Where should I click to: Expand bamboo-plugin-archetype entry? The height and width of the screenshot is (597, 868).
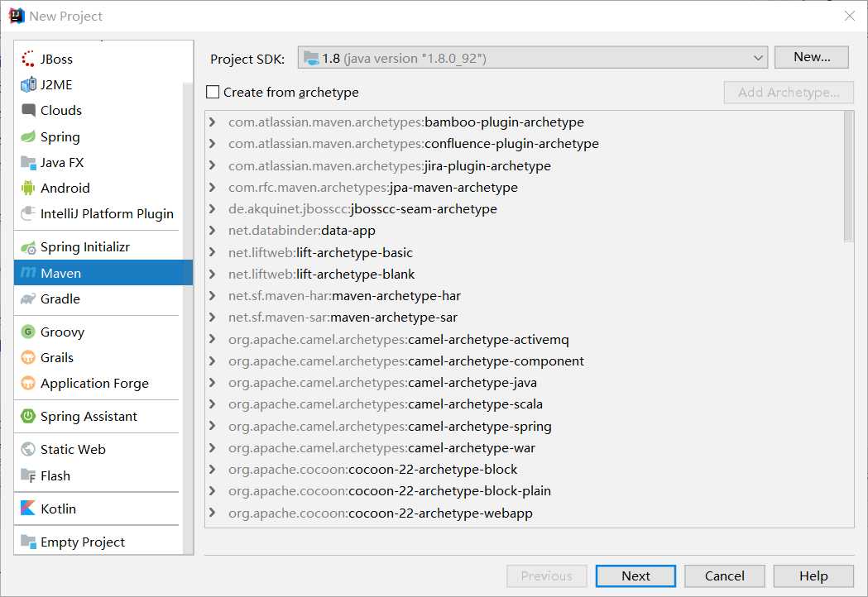[213, 122]
